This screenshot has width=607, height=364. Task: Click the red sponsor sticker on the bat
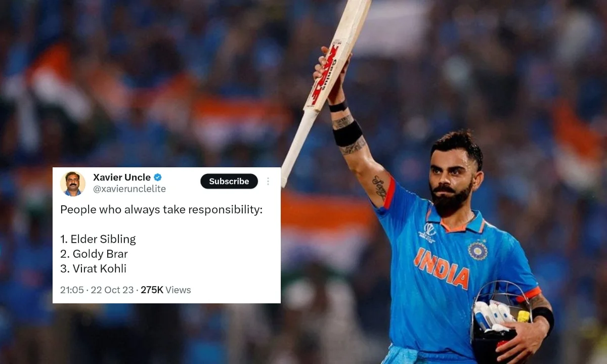324,74
